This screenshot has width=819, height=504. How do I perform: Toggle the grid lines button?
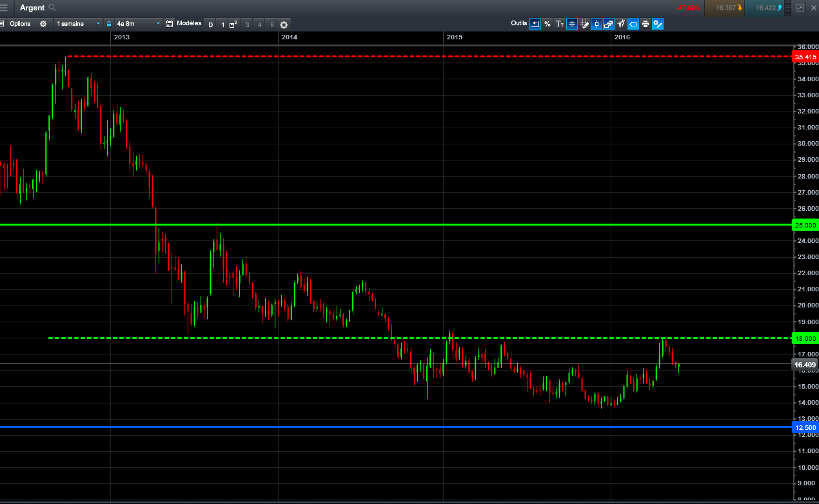pyautogui.click(x=572, y=24)
